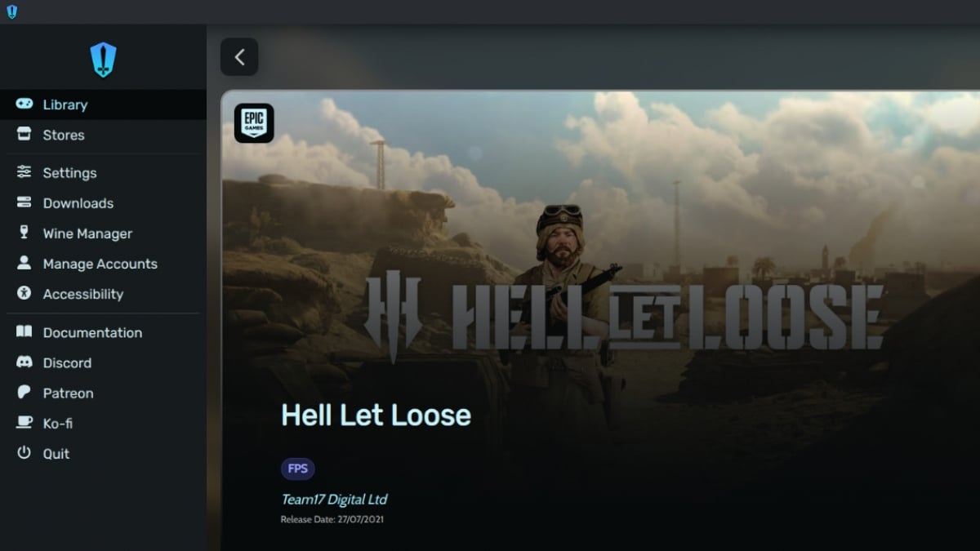
Task: Click the Downloads icon in sidebar
Action: [24, 202]
